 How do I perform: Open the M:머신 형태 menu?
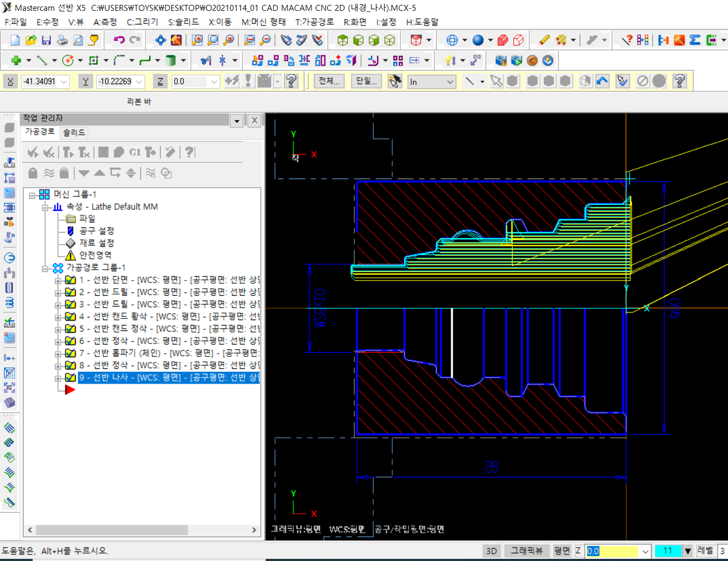(264, 22)
